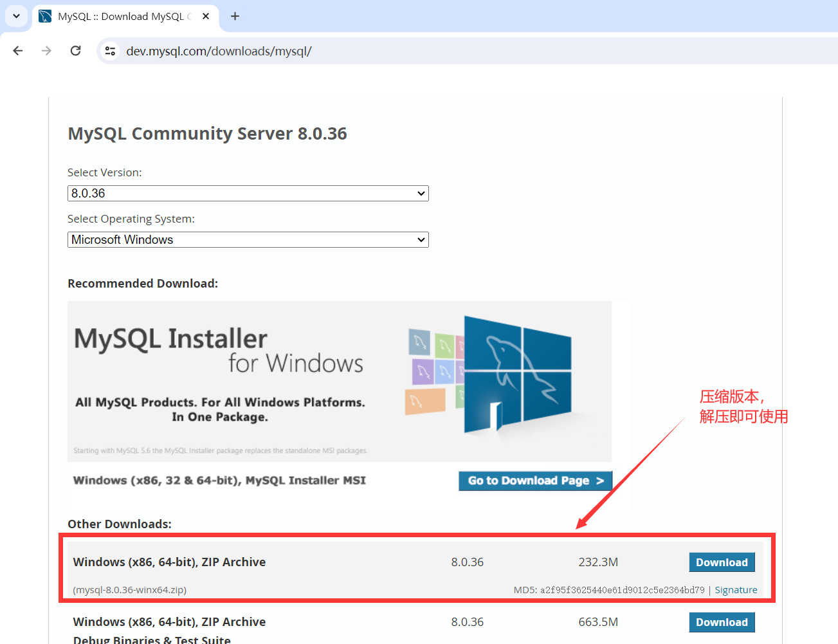
Task: Click the Select Version label
Action: (x=105, y=172)
